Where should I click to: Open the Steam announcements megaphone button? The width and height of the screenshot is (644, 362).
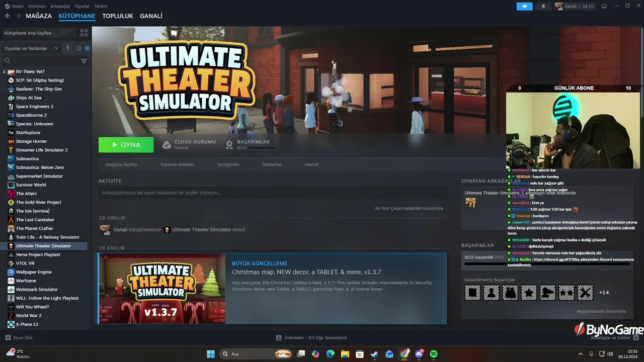pyautogui.click(x=524, y=6)
